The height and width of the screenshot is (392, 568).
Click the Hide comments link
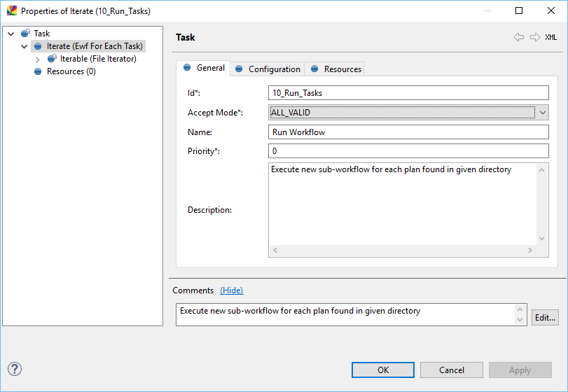232,290
